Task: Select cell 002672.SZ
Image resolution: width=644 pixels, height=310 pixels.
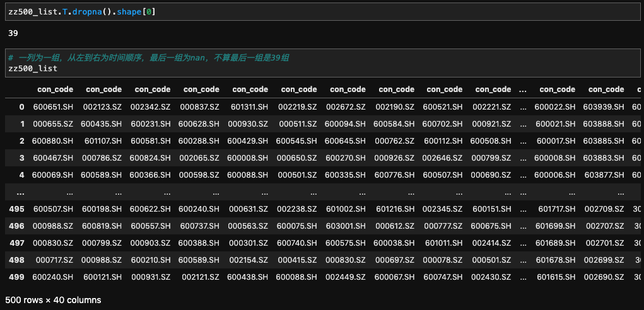Action: (346, 106)
